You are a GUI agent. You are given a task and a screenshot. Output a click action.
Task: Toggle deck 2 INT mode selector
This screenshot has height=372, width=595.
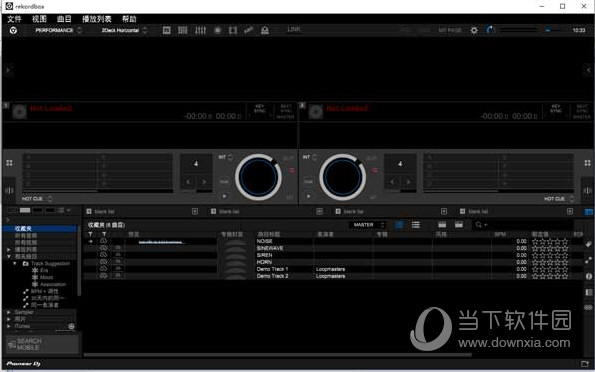[x=310, y=157]
